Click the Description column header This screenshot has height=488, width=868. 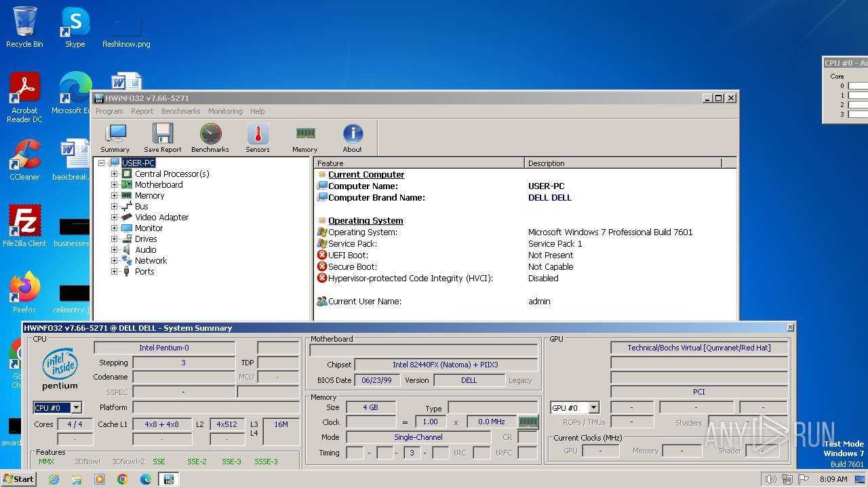[623, 163]
